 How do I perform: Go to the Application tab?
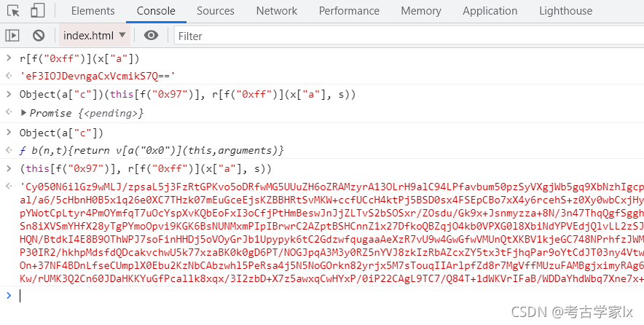pos(490,11)
